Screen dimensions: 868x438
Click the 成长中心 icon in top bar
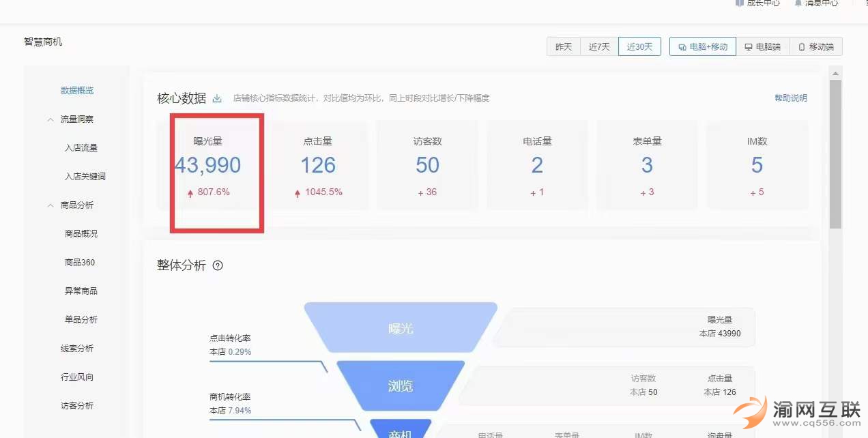tap(740, 3)
